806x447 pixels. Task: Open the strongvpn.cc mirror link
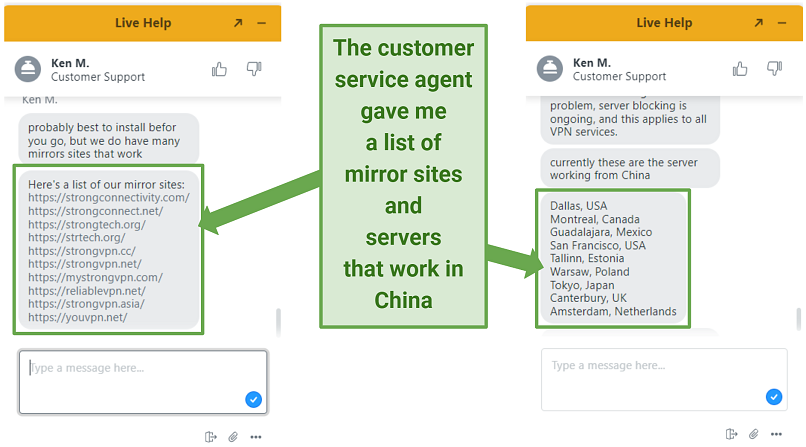(82, 251)
